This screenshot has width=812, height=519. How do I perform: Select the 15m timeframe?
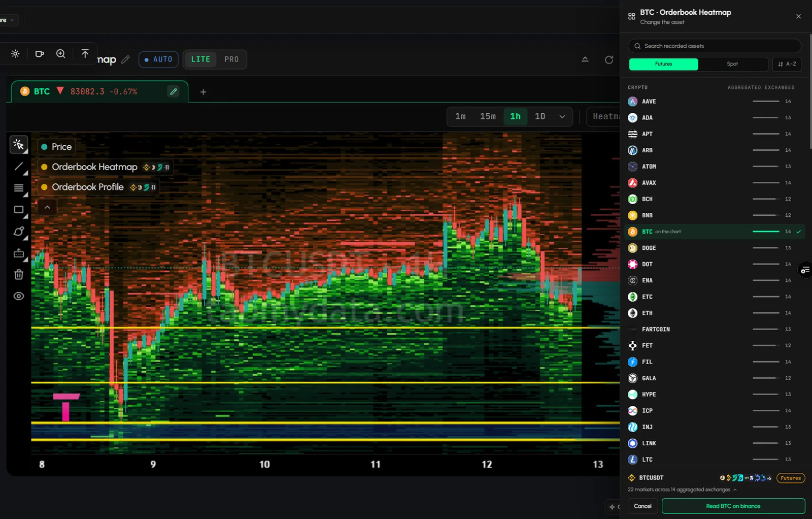click(x=488, y=117)
